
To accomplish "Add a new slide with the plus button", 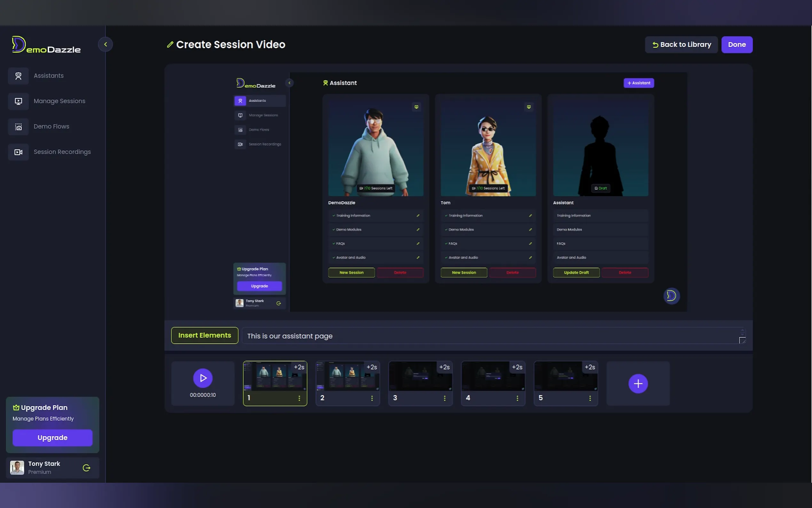I will tap(638, 383).
